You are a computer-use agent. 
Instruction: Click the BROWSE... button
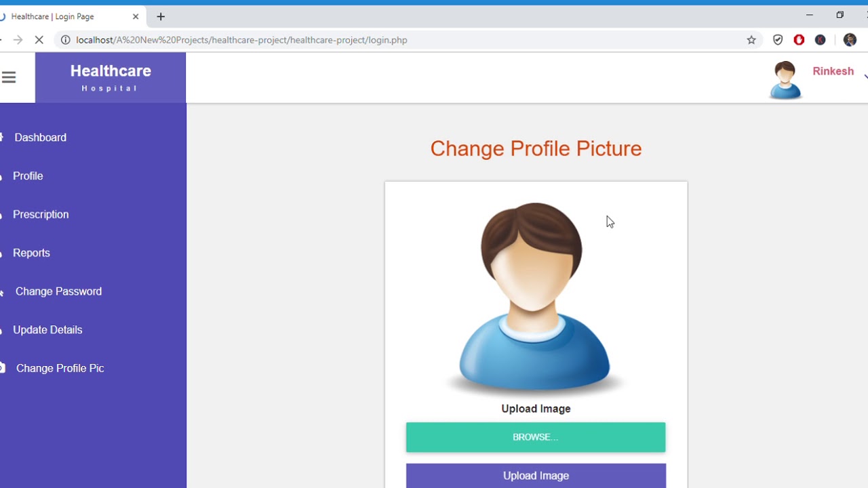[x=536, y=437]
